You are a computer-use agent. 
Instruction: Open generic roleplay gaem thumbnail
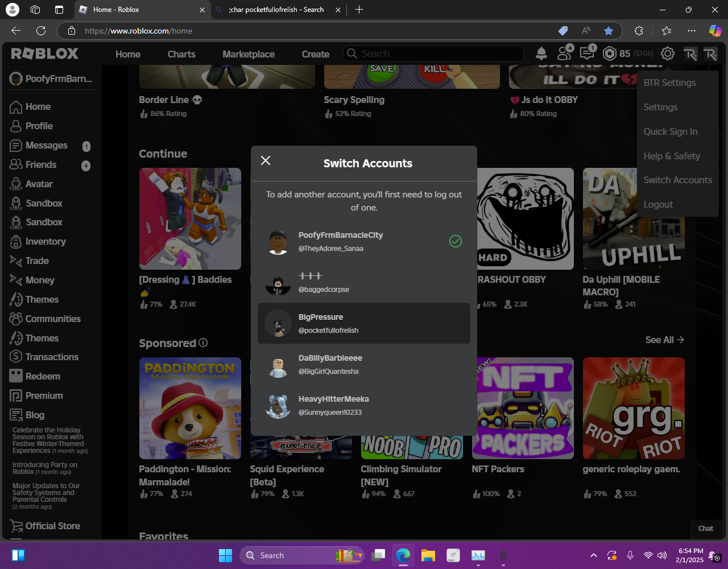coord(634,408)
